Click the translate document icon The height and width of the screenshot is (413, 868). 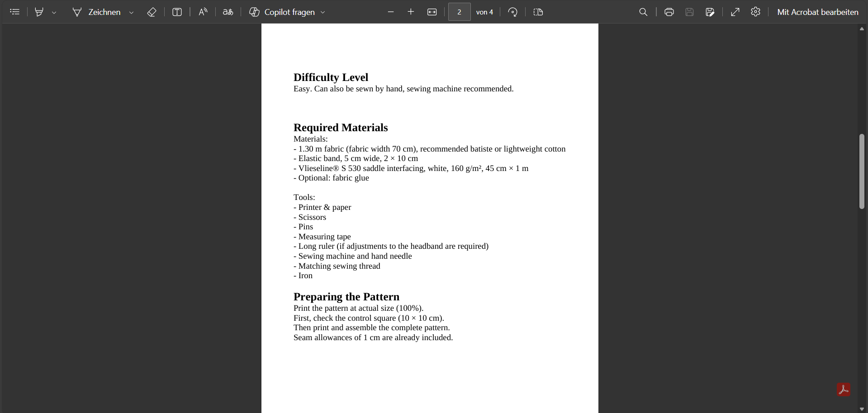click(228, 12)
